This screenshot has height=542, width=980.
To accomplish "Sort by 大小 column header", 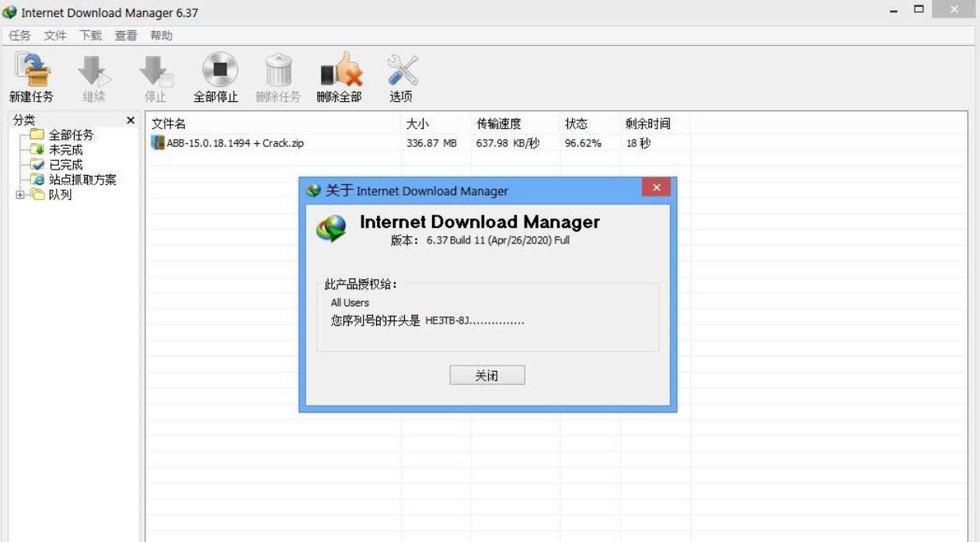I will click(x=436, y=124).
